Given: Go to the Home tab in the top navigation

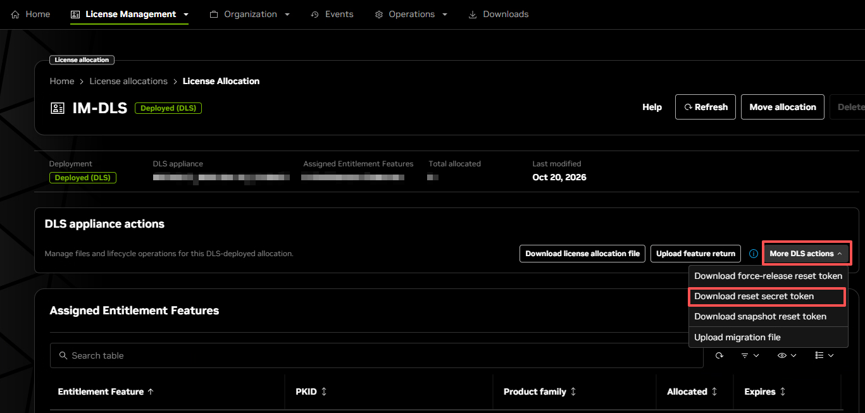Looking at the screenshot, I should coord(30,14).
